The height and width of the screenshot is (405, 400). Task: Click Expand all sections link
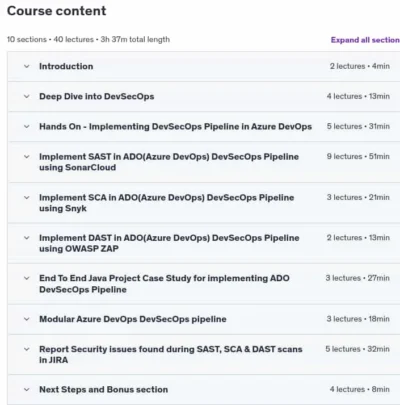[x=365, y=40]
